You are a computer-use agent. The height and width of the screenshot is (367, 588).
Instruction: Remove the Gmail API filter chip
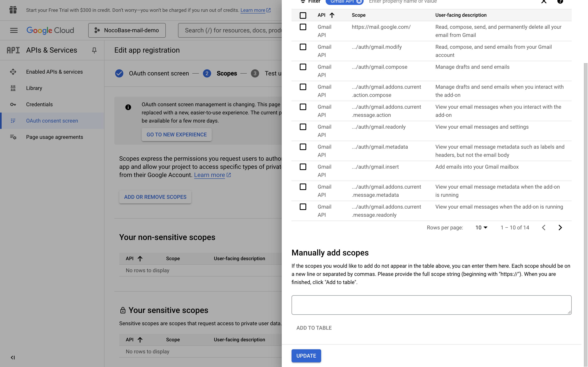coord(359,1)
